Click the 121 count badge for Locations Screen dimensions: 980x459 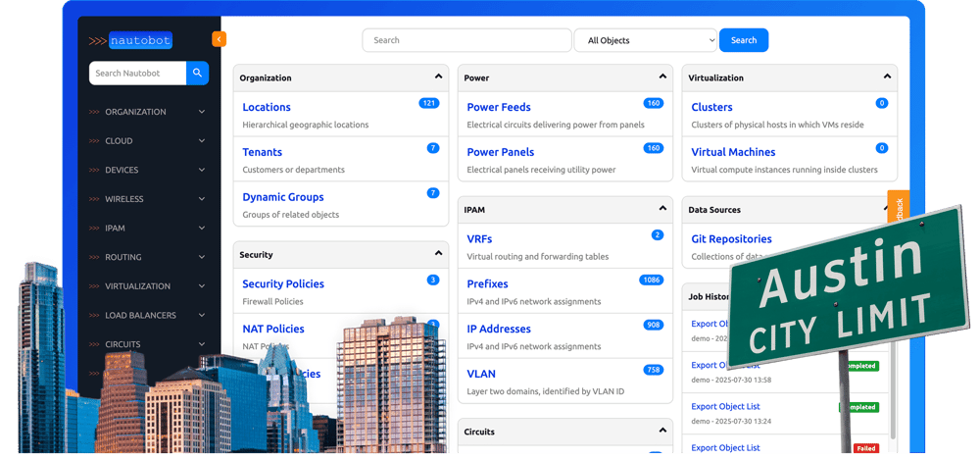[428, 103]
